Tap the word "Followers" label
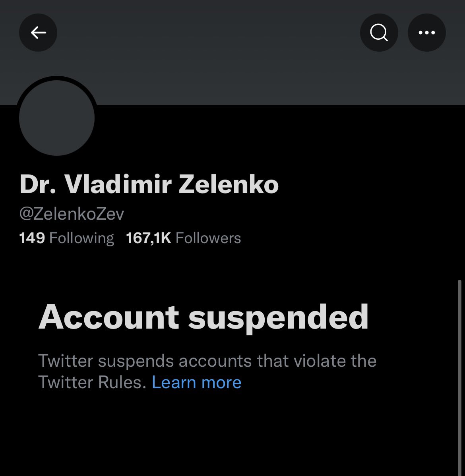Screen dimensions: 465x476 (x=208, y=238)
